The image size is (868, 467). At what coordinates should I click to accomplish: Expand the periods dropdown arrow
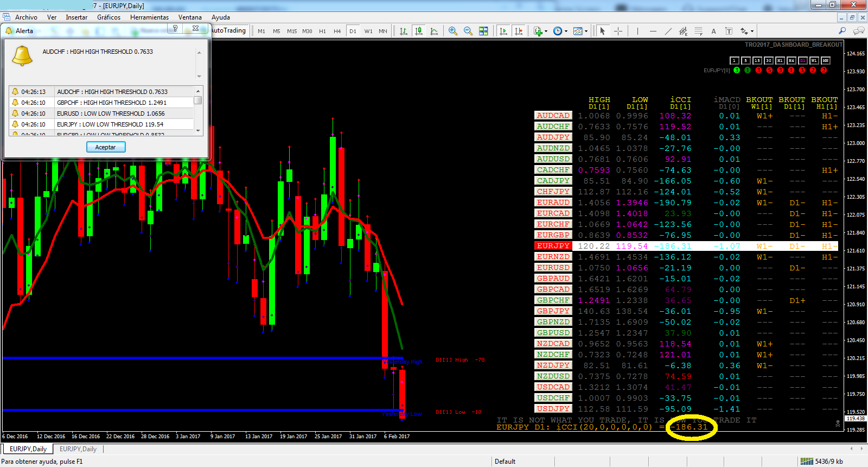tap(566, 31)
